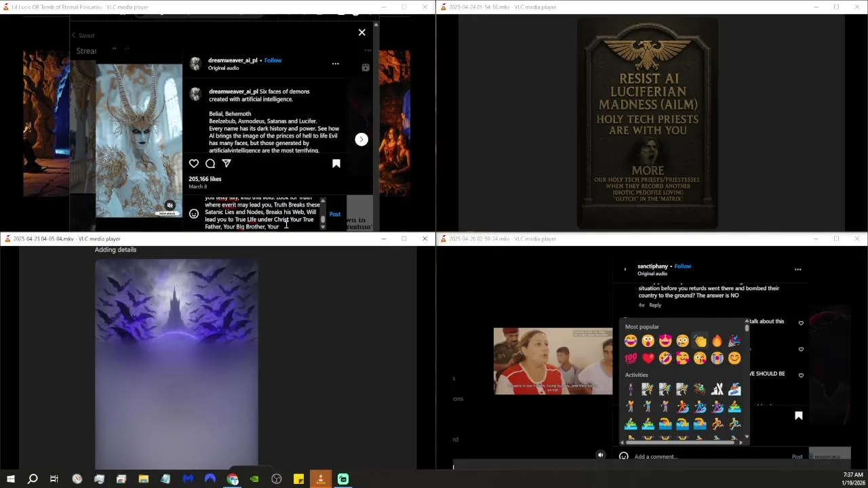This screenshot has width=868, height=488.
Task: Toggle the emoji button beside 'Add a comment'
Action: (624, 457)
